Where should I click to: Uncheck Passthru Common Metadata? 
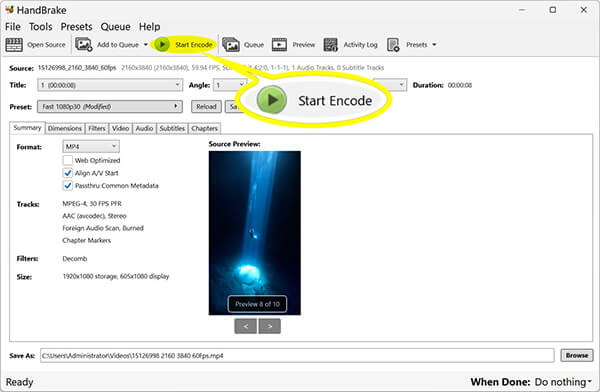[x=68, y=186]
